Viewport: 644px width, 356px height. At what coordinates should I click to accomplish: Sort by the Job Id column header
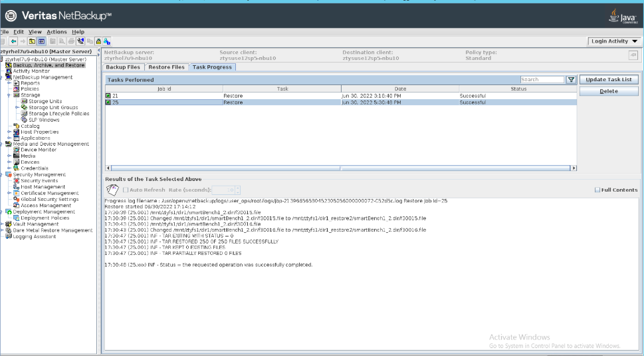click(x=164, y=89)
